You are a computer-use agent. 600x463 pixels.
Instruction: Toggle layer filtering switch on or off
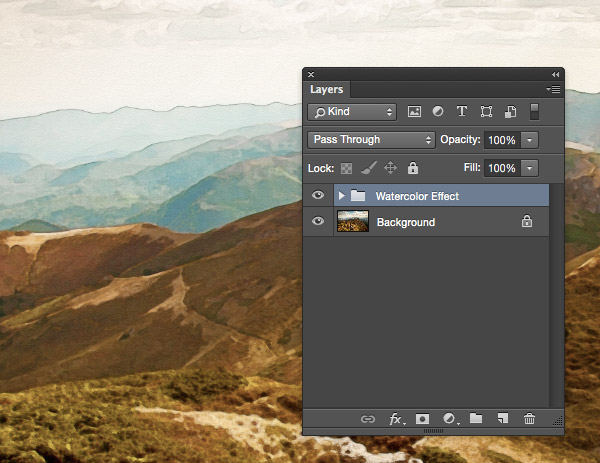pos(535,112)
